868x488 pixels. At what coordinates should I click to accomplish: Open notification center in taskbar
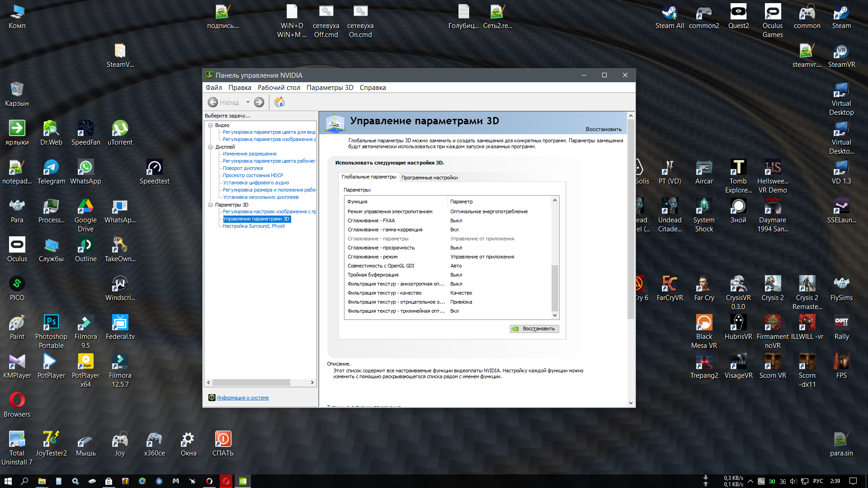coord(853,481)
